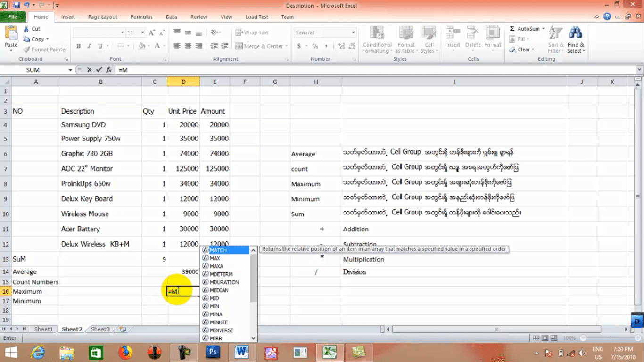The height and width of the screenshot is (362, 644).
Task: Open the Find & Select binoculars menu
Action: pos(576,40)
